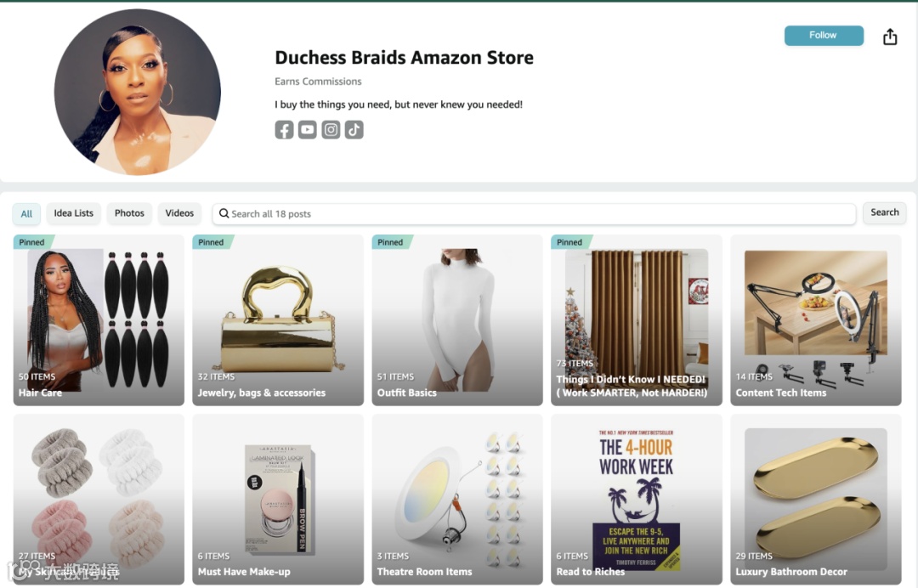Focus the Search all 18 posts field

pyautogui.click(x=534, y=213)
